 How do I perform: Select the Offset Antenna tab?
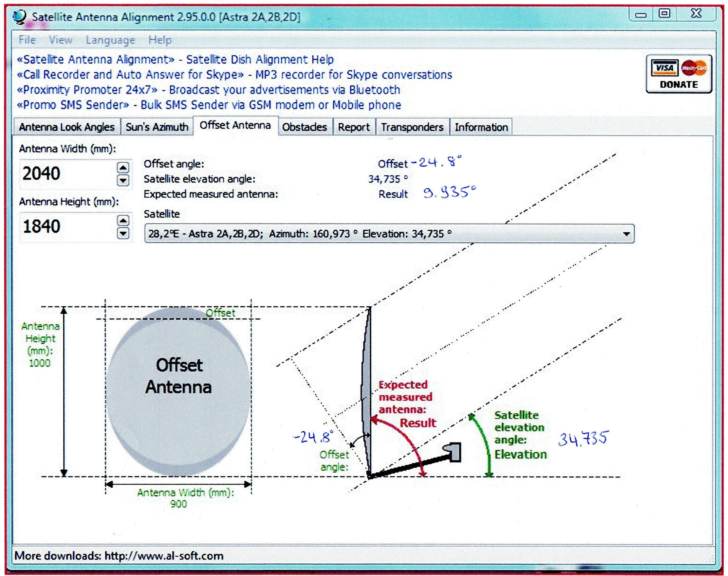point(235,125)
